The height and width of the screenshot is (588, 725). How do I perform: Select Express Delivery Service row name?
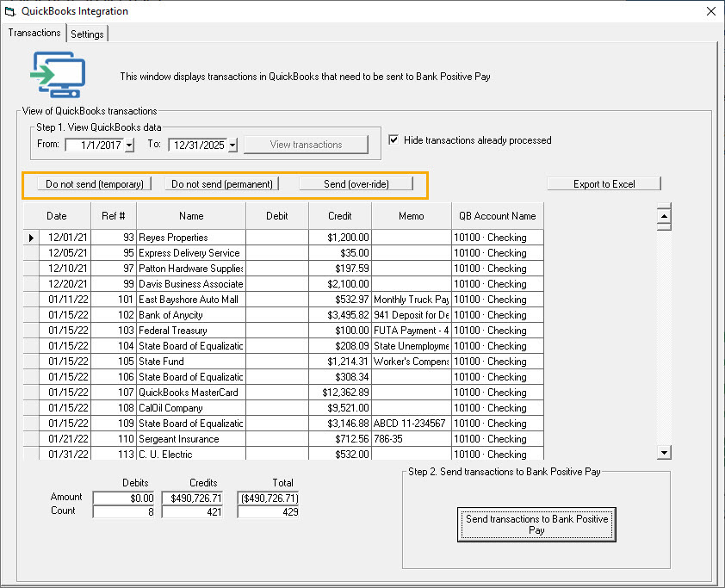[x=191, y=253]
